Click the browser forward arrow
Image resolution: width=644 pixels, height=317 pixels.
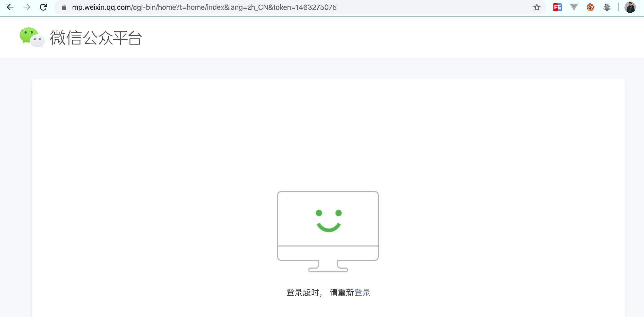point(27,7)
